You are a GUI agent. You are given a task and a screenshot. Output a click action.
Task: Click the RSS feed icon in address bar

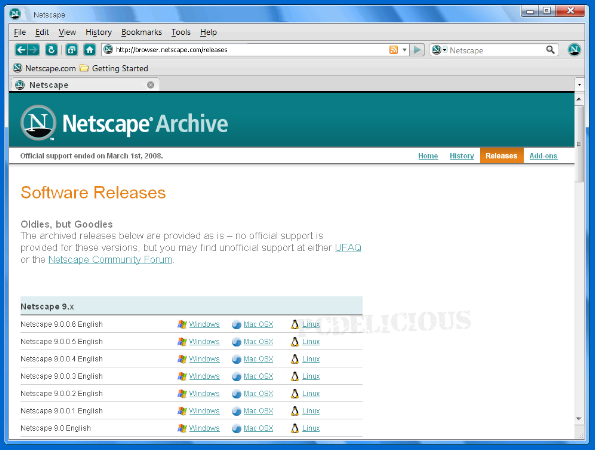[394, 50]
